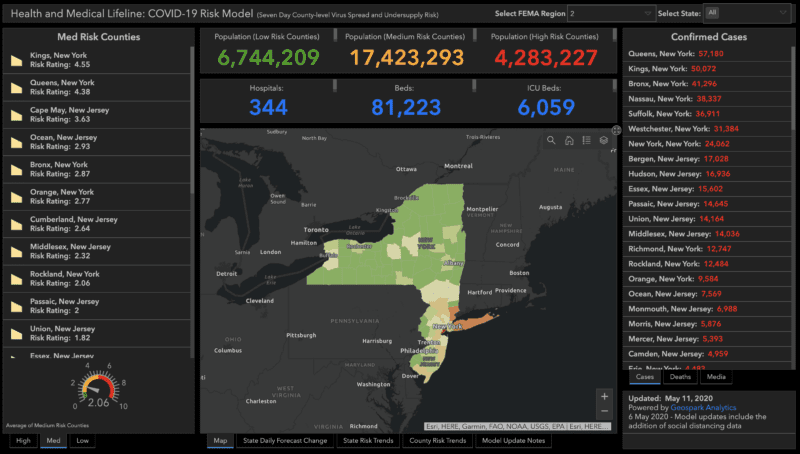Show the Deaths list tab
This screenshot has width=800, height=454.
(x=678, y=377)
